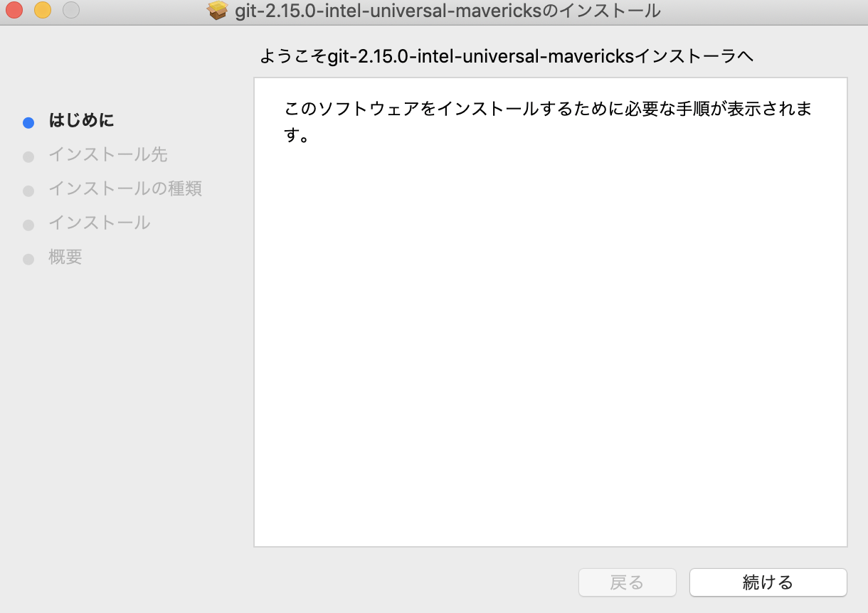The image size is (868, 613).
Task: Select the インストール先 step in sidebar
Action: pos(108,155)
